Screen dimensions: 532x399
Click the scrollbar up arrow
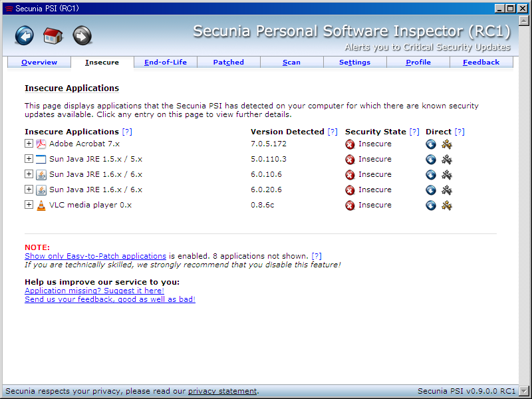coord(524,21)
